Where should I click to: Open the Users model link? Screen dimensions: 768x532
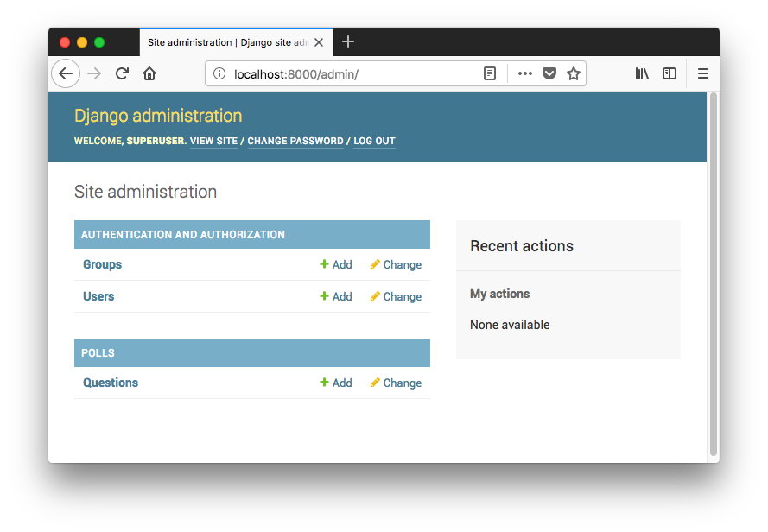pyautogui.click(x=98, y=296)
